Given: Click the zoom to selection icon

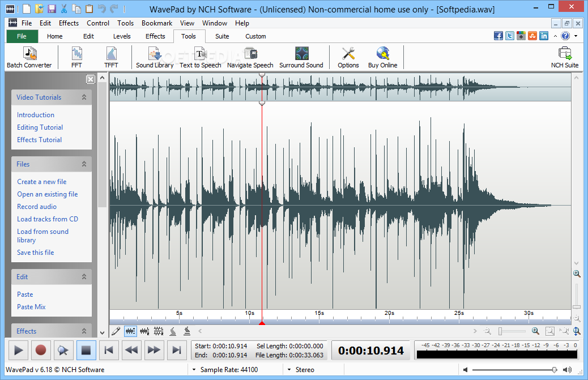Looking at the screenshot, I should [x=564, y=331].
